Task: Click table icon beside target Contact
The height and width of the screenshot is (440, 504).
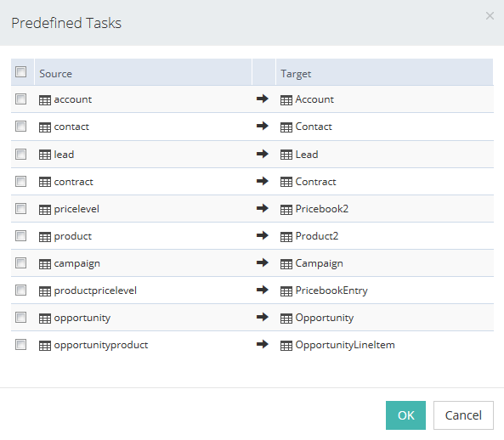Action: (286, 127)
